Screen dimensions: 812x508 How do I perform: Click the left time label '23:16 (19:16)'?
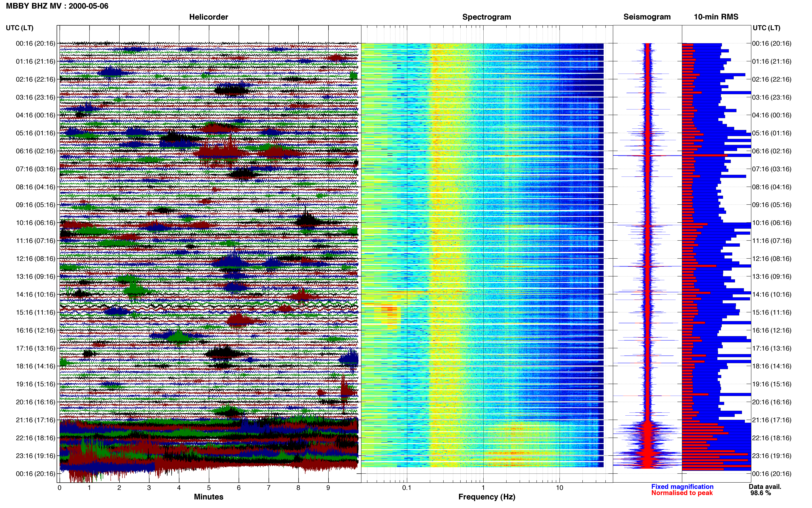tap(36, 456)
